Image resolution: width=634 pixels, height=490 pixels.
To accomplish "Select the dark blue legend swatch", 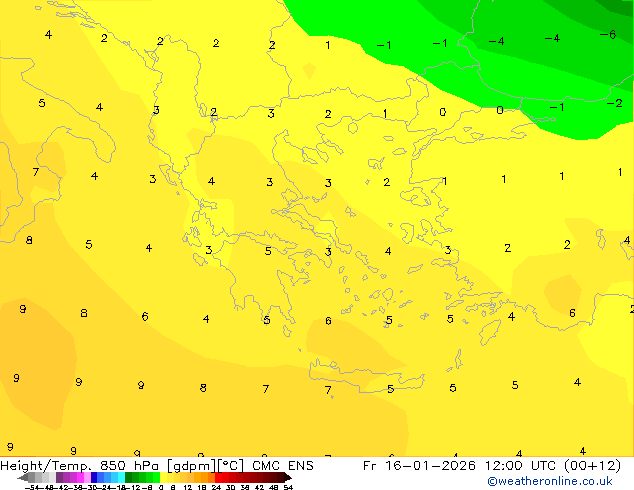I will click(x=94, y=477).
